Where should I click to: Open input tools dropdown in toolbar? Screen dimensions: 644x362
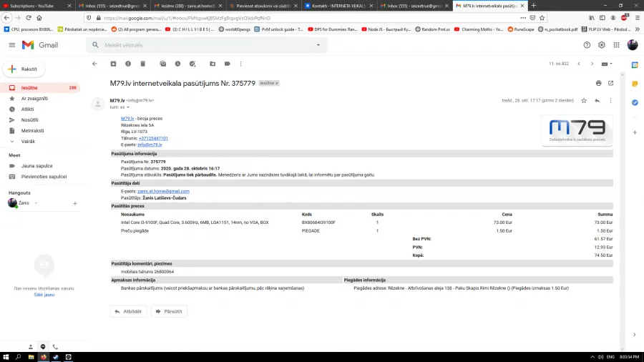click(607, 64)
